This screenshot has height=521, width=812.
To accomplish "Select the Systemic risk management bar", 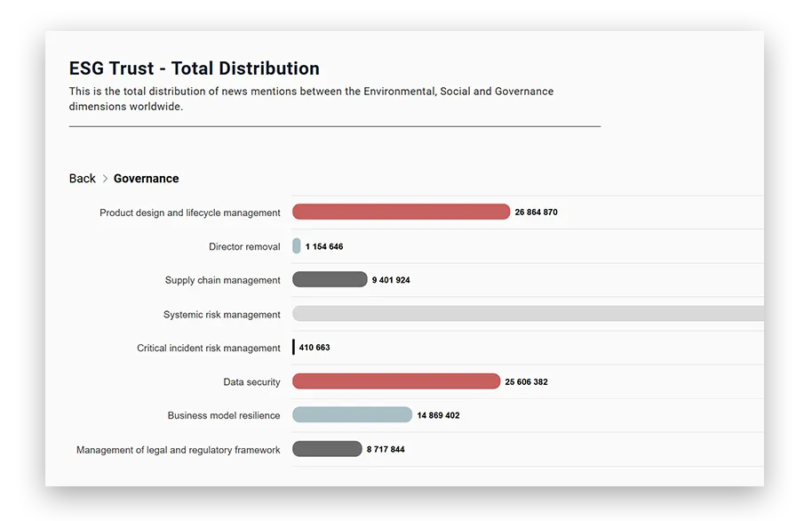I will pos(528,313).
